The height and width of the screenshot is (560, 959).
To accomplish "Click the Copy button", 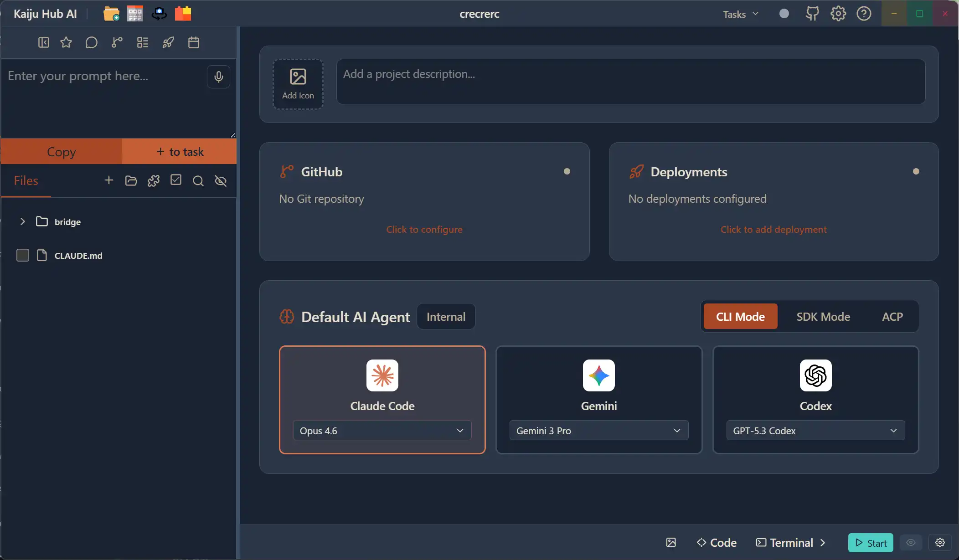I will [62, 151].
